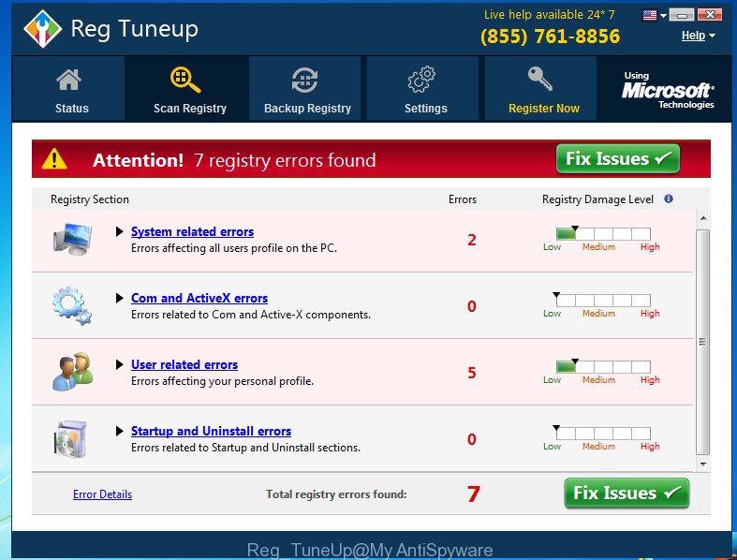The image size is (737, 560).
Task: Click the gears icon above Settings
Action: [421, 79]
